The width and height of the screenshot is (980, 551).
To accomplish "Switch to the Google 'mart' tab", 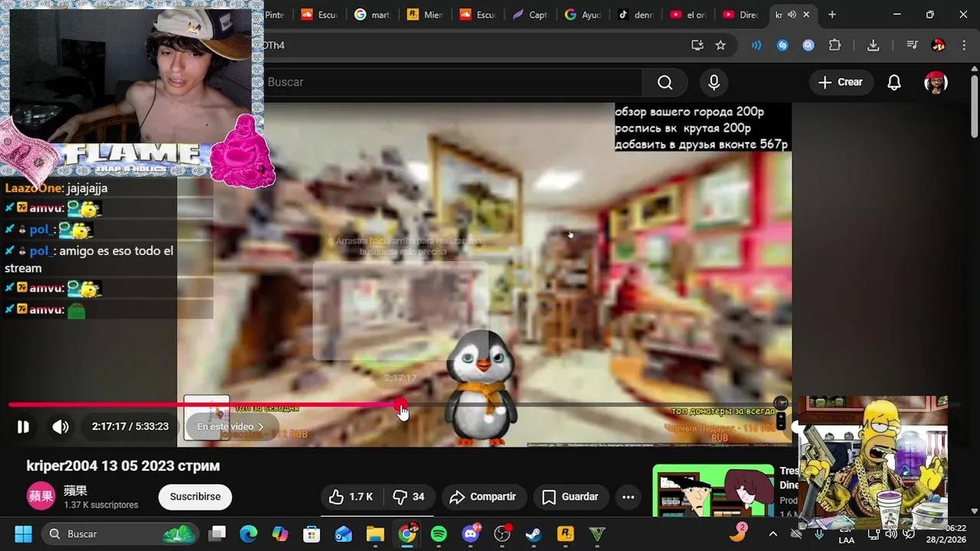I will [373, 15].
